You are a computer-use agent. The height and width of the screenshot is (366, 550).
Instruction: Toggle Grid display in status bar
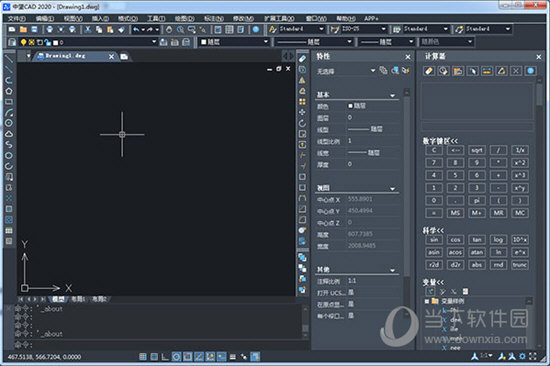point(154,357)
